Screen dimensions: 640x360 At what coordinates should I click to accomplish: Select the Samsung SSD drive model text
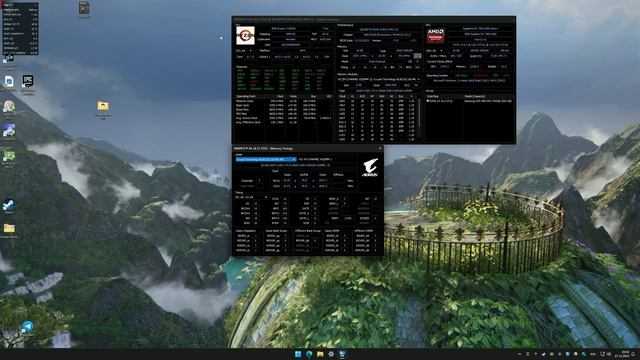coord(488,101)
